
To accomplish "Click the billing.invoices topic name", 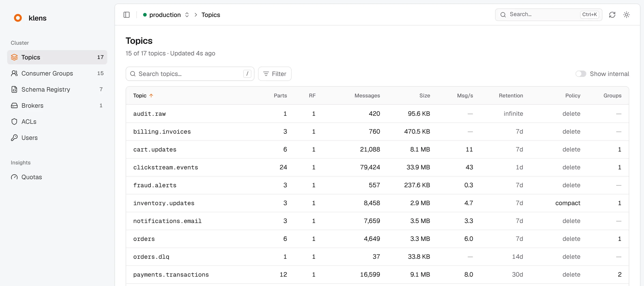I will pyautogui.click(x=162, y=132).
